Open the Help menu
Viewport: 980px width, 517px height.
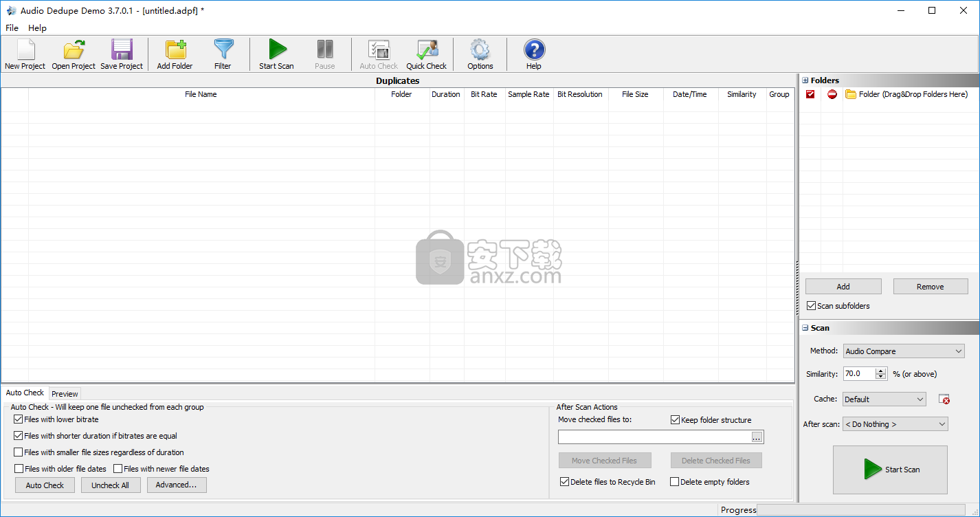[37, 28]
